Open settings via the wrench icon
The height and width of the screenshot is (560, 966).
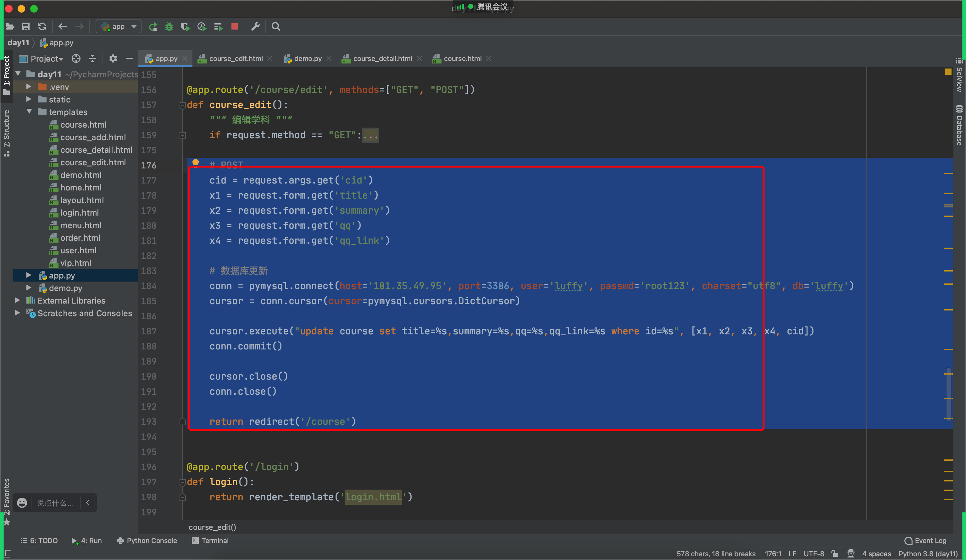pos(255,26)
